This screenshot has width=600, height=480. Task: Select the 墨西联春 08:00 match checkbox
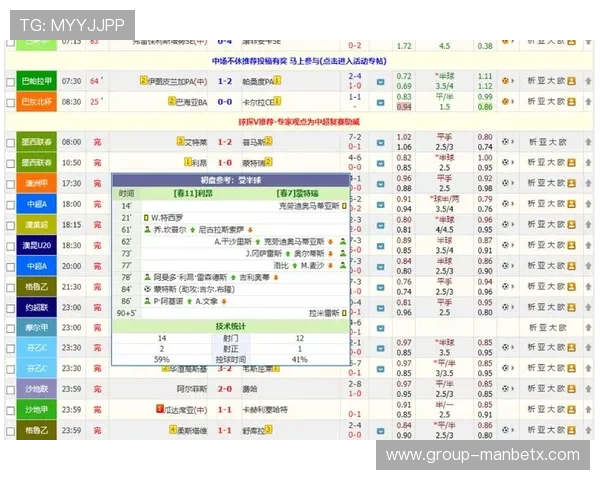coord(10,143)
